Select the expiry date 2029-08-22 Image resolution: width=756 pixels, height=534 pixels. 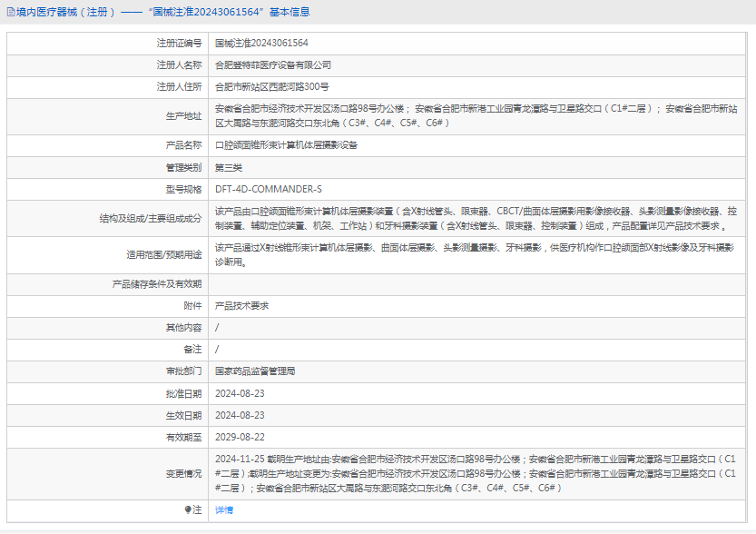click(x=240, y=438)
